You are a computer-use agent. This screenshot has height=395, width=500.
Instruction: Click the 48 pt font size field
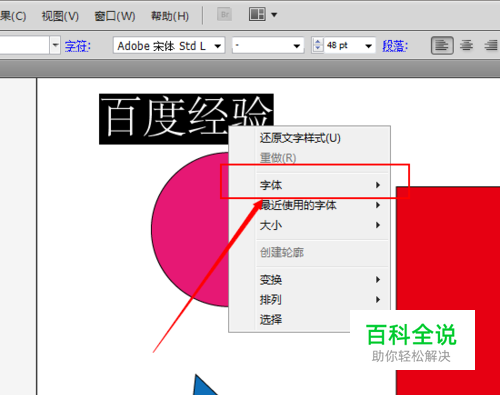(x=343, y=45)
